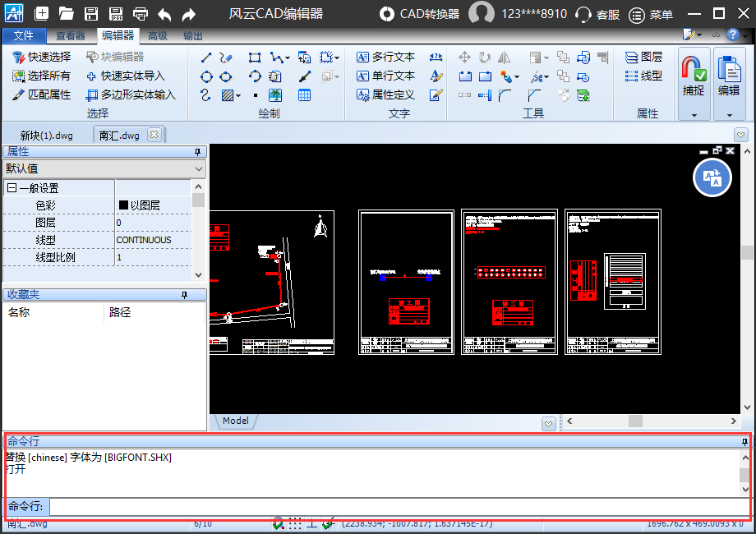Save the drawing with the floppy disk icon
Image resolution: width=756 pixels, height=534 pixels.
pos(91,14)
